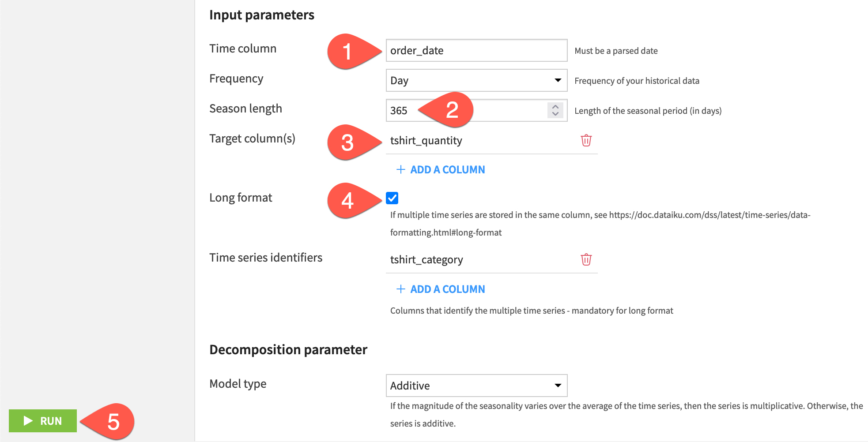Click the plus icon for adding a time series identifier
This screenshot has height=442, width=868.
coord(401,289)
